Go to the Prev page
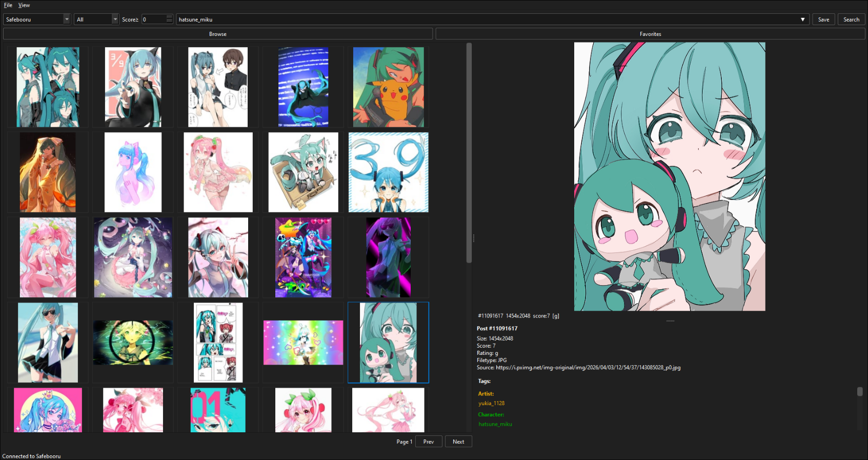Screen dimensions: 868x460 click(429, 442)
